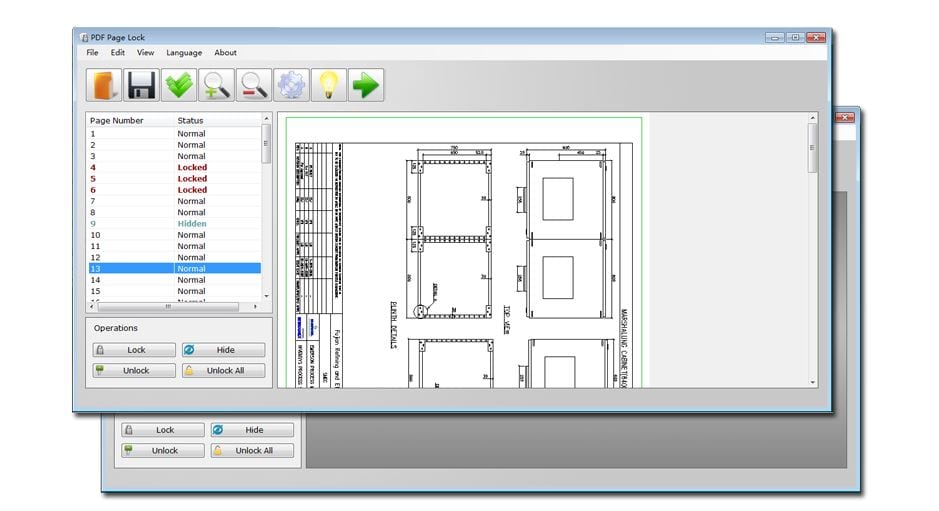The image size is (939, 511).
Task: Click Unlock All in the front window
Action: click(x=223, y=371)
